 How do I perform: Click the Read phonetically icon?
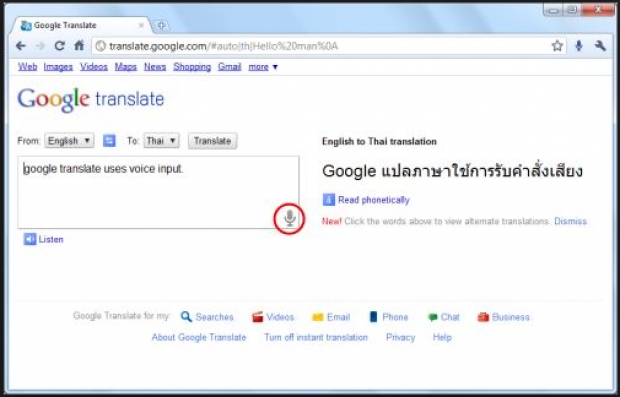pos(329,200)
